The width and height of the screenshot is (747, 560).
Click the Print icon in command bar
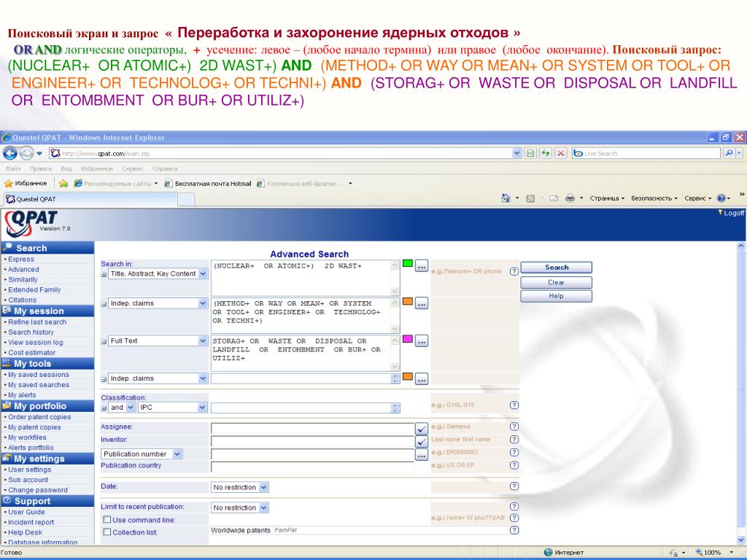tap(570, 198)
